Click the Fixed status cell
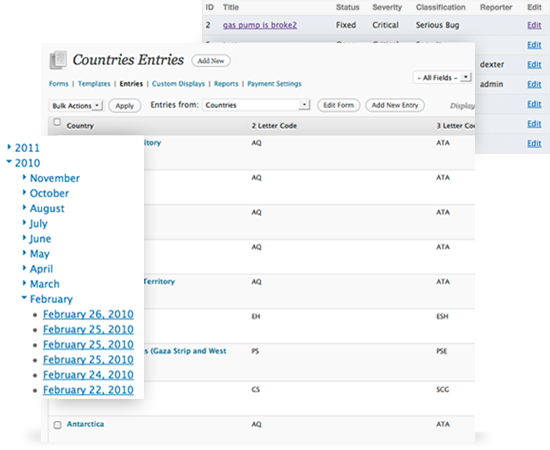Image resolution: width=550 pixels, height=450 pixels. pyautogui.click(x=346, y=25)
